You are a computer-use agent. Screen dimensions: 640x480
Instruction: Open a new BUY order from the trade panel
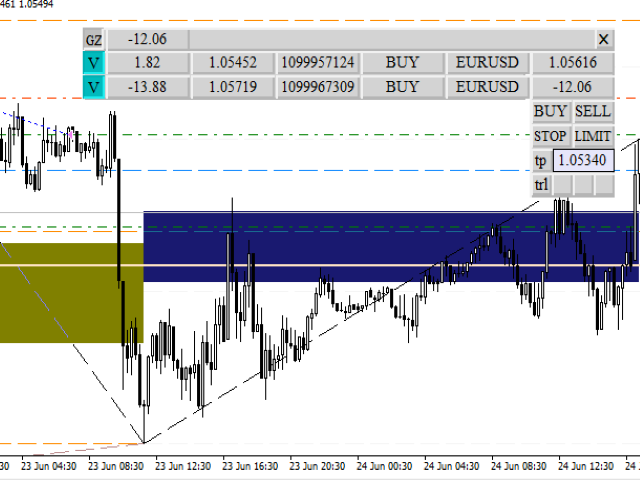click(551, 111)
